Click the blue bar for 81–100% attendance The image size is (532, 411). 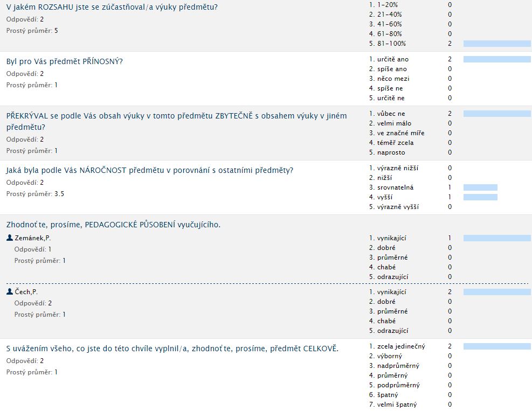[x=496, y=44]
